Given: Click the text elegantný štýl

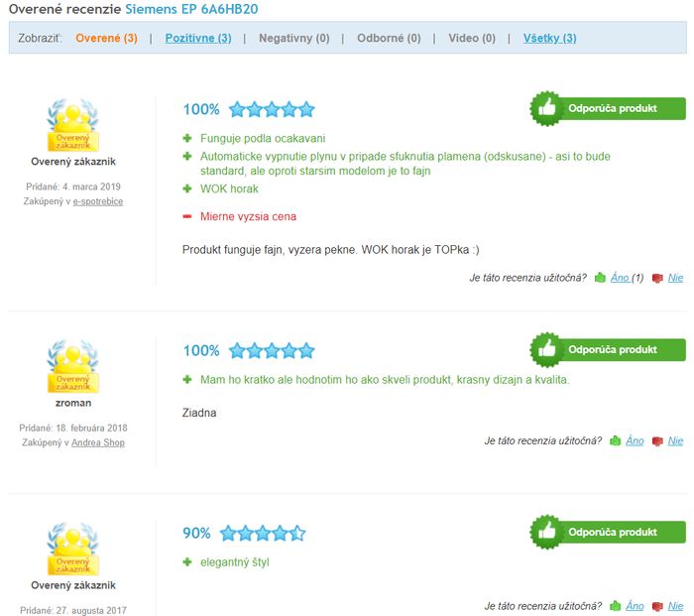Looking at the screenshot, I should point(235,562).
